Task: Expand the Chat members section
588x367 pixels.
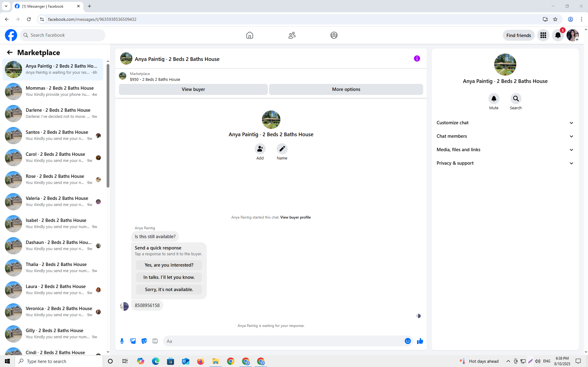Action: click(x=505, y=136)
